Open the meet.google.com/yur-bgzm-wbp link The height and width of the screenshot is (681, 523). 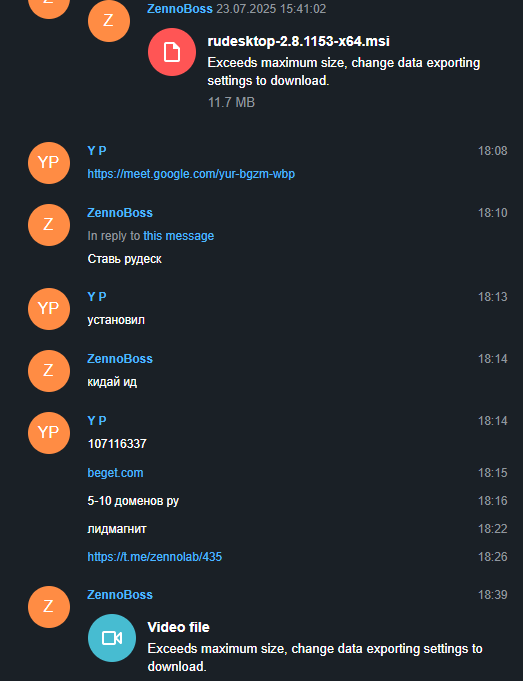pos(191,174)
